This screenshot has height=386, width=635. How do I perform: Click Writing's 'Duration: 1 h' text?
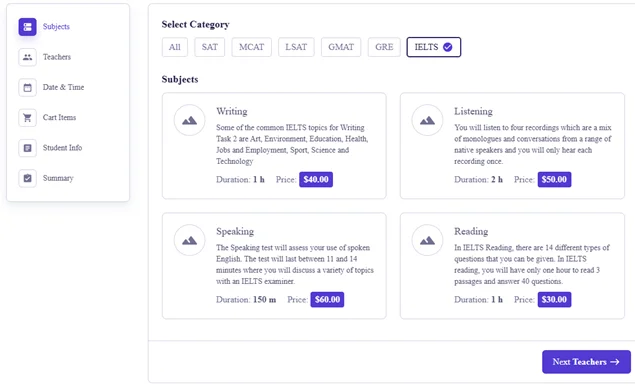tap(240, 180)
